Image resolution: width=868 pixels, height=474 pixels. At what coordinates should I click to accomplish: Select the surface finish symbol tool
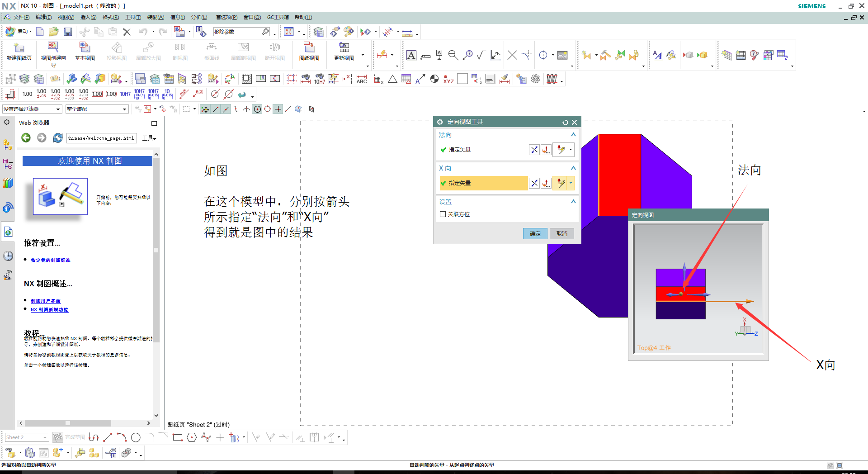coord(481,55)
